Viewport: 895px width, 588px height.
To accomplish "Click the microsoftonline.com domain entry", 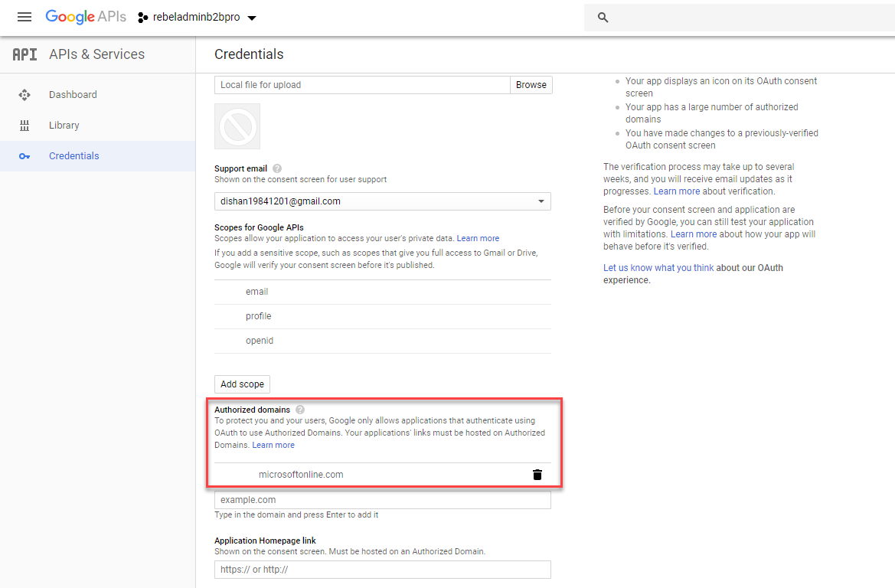I will coord(301,475).
